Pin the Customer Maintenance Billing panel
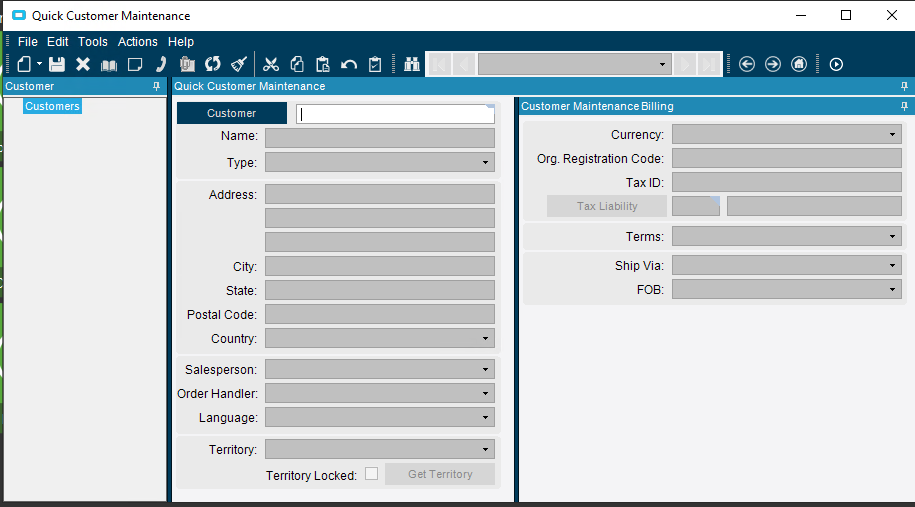This screenshot has height=507, width=915. (x=904, y=106)
